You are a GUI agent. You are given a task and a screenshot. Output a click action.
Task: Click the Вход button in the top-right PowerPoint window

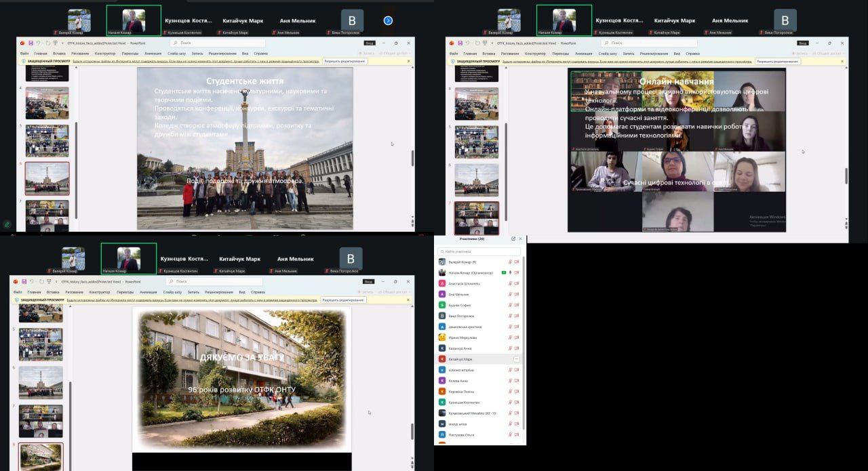[x=803, y=43]
